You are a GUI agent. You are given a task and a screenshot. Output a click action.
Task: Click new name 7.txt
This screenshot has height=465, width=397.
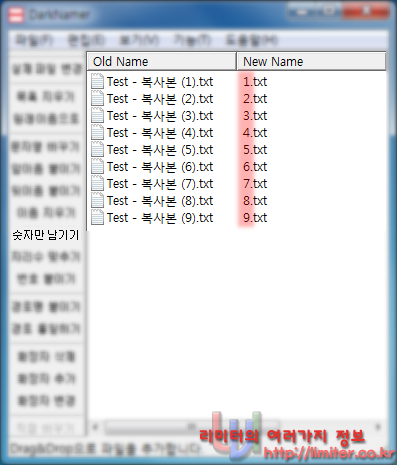(x=255, y=184)
